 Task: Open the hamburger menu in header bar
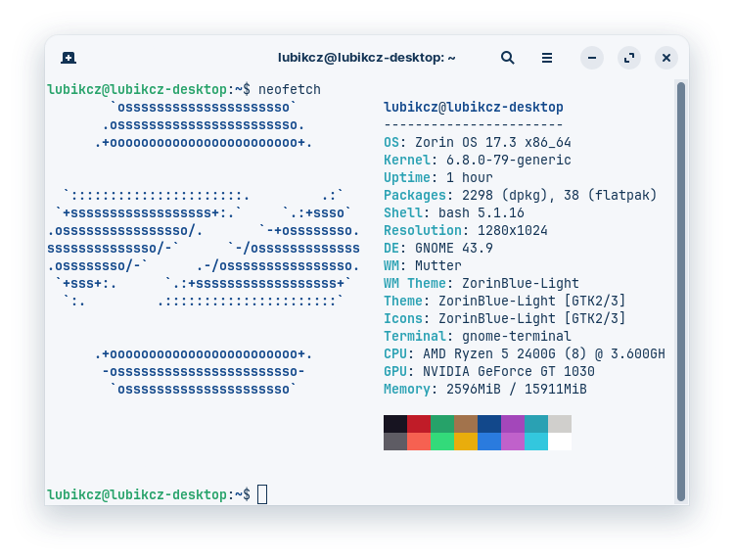(x=547, y=58)
